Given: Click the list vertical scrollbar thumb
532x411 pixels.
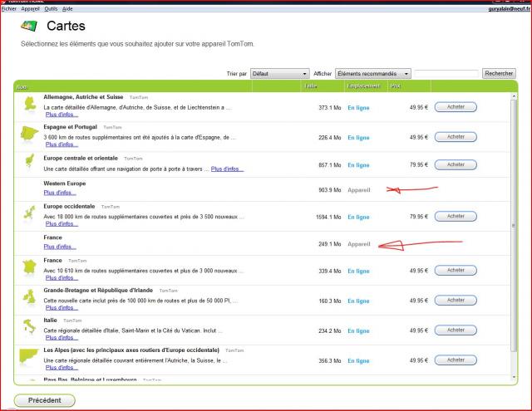Looking at the screenshot, I should 514,225.
